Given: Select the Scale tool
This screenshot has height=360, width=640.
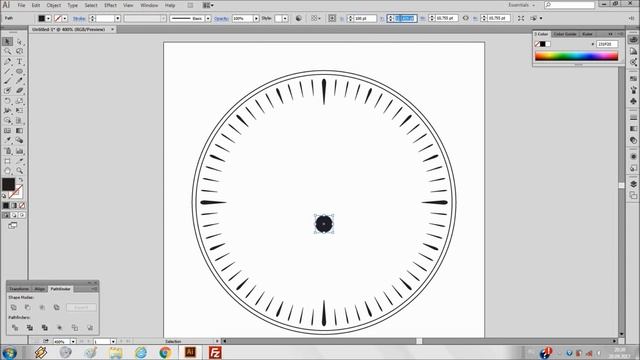Looking at the screenshot, I should click(19, 101).
